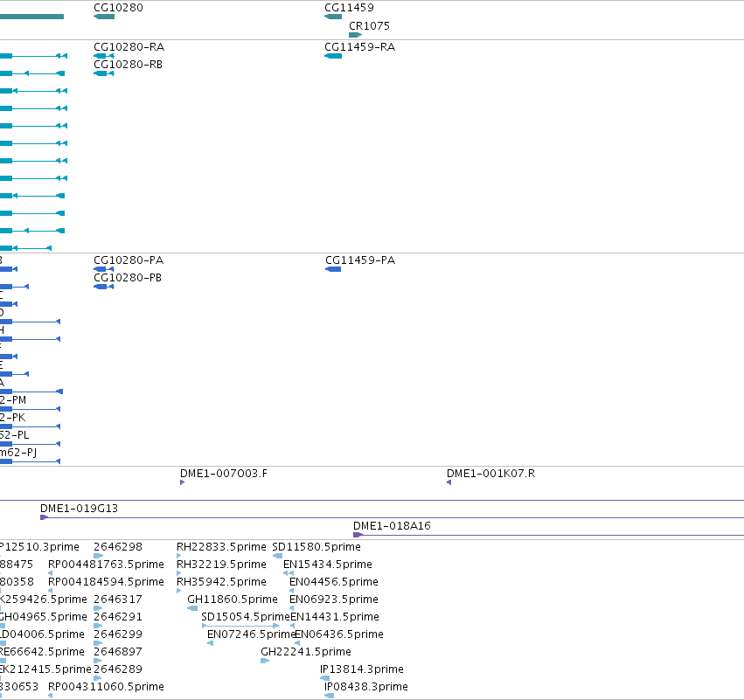Select the CG10280 gene arrow glyph
This screenshot has width=744, height=700.
(x=104, y=17)
